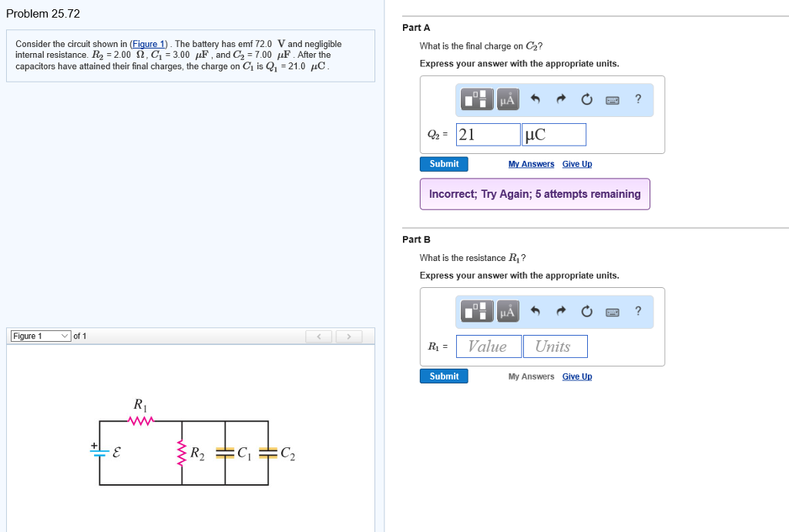The width and height of the screenshot is (789, 532).
Task: Submit the Part A answer
Action: 443,163
